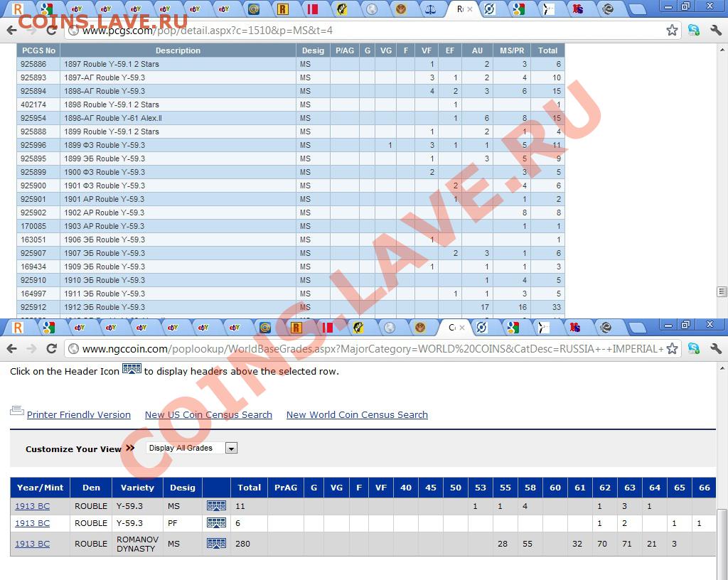Open the 1913 BC link in Romanov Dynasty row
728x580 pixels.
(x=32, y=544)
